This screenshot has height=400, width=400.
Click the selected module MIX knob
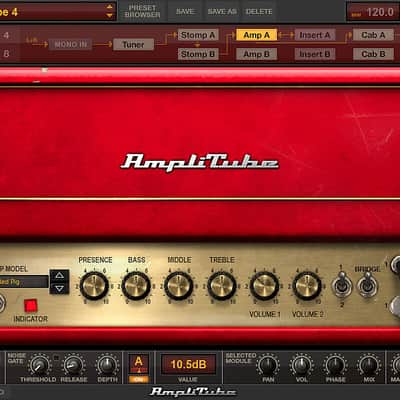[369, 365]
